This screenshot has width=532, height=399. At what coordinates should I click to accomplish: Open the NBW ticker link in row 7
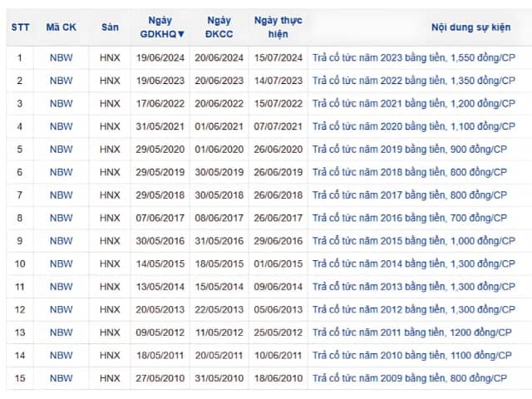(61, 195)
